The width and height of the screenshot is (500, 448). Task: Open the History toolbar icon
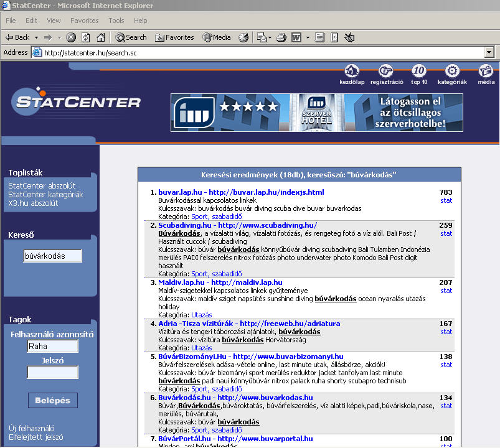coord(244,37)
